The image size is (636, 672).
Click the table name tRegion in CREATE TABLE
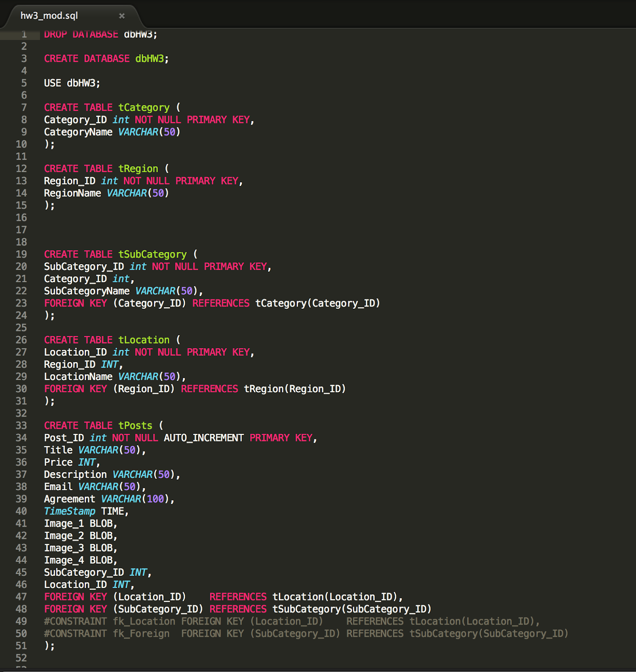pyautogui.click(x=138, y=169)
